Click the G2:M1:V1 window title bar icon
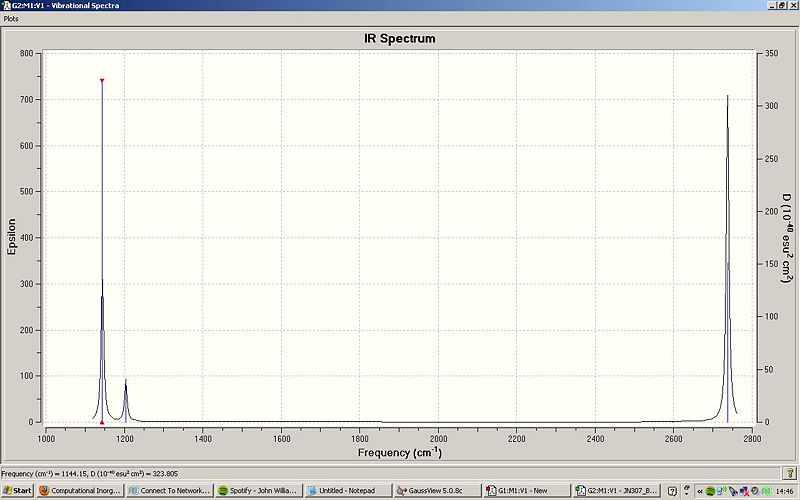 click(6, 5)
